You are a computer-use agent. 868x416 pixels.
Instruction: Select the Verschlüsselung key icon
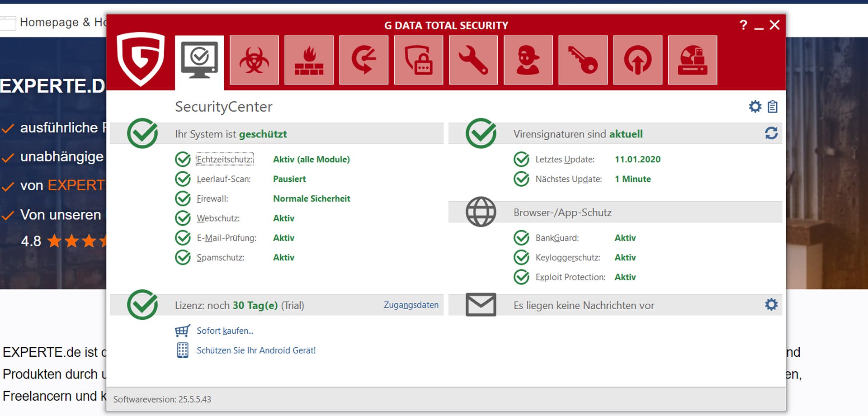(x=582, y=59)
